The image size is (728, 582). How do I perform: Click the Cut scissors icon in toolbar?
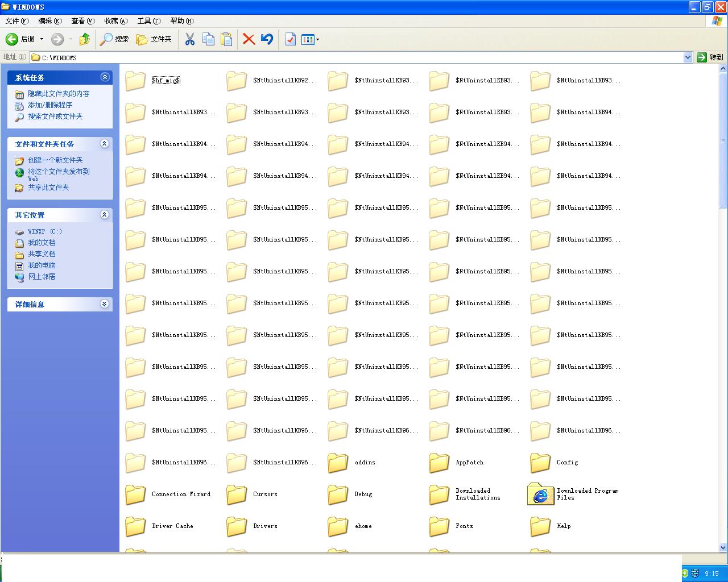point(190,39)
